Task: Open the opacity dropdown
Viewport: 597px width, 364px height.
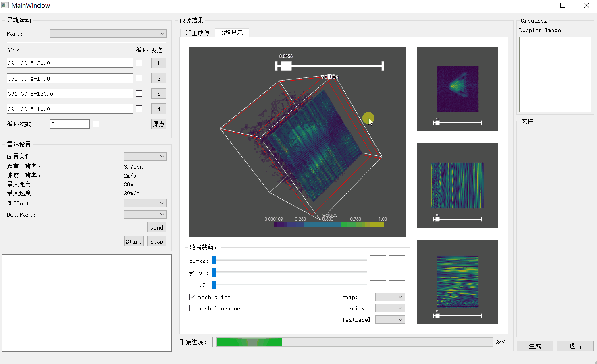Action: (x=389, y=308)
